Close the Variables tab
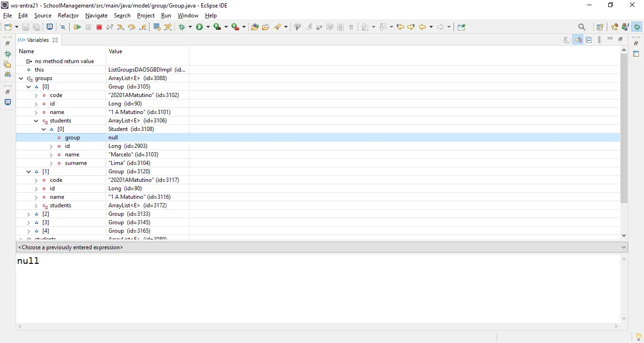This screenshot has width=644, height=343. [x=55, y=40]
